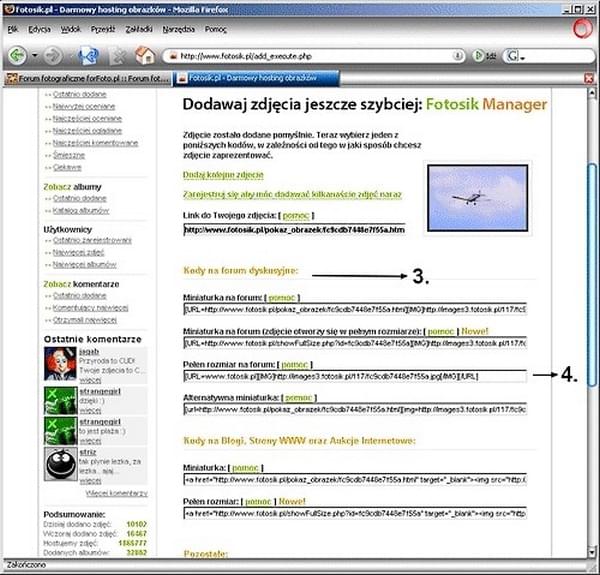
Task: Open the Najczęściej oceniane sidebar link
Action: 87,119
